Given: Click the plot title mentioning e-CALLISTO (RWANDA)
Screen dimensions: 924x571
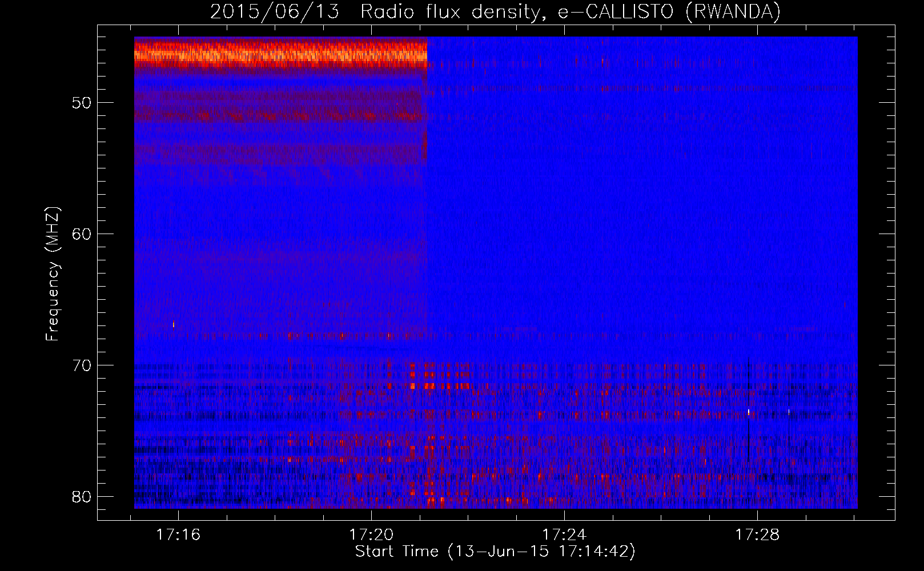Looking at the screenshot, I should pyautogui.click(x=495, y=11).
